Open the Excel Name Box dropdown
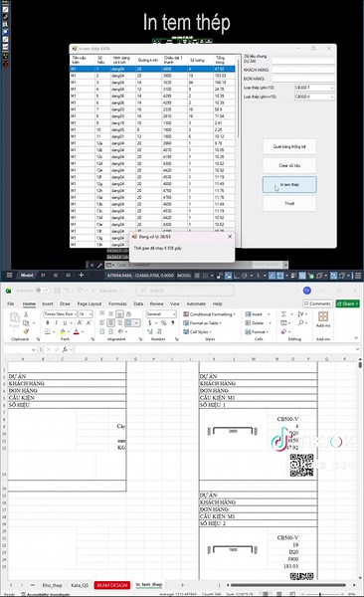This screenshot has width=364, height=597. (34, 349)
